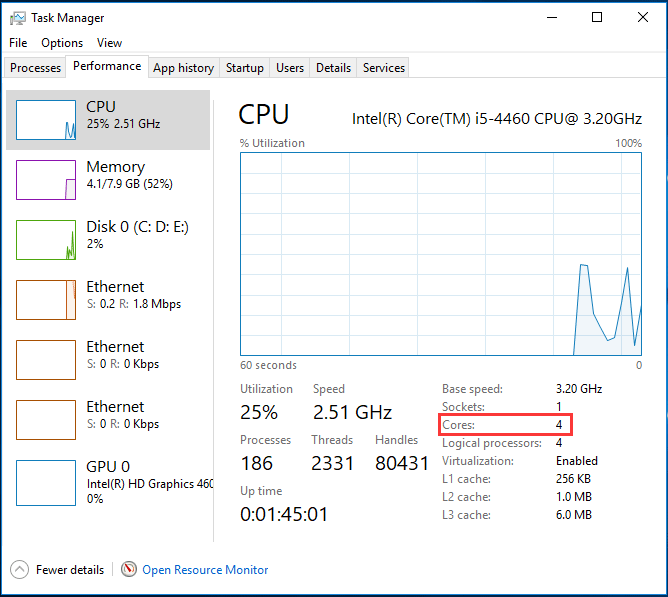Viewport: 668px width, 597px height.
Task: Show the Users tab
Action: click(x=290, y=68)
